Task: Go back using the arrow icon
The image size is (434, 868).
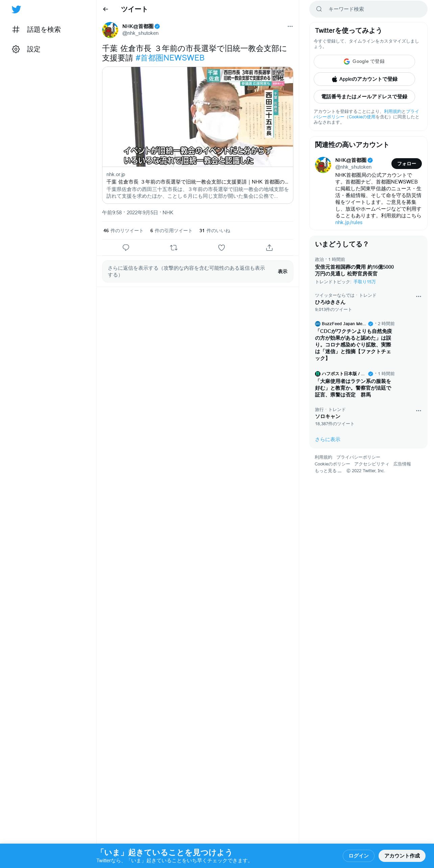Action: pyautogui.click(x=105, y=9)
